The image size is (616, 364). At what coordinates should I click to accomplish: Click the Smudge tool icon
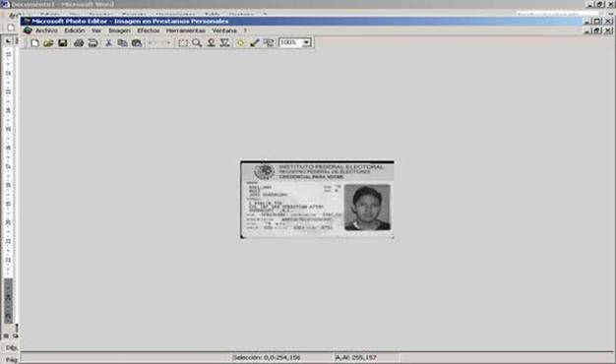pyautogui.click(x=211, y=43)
